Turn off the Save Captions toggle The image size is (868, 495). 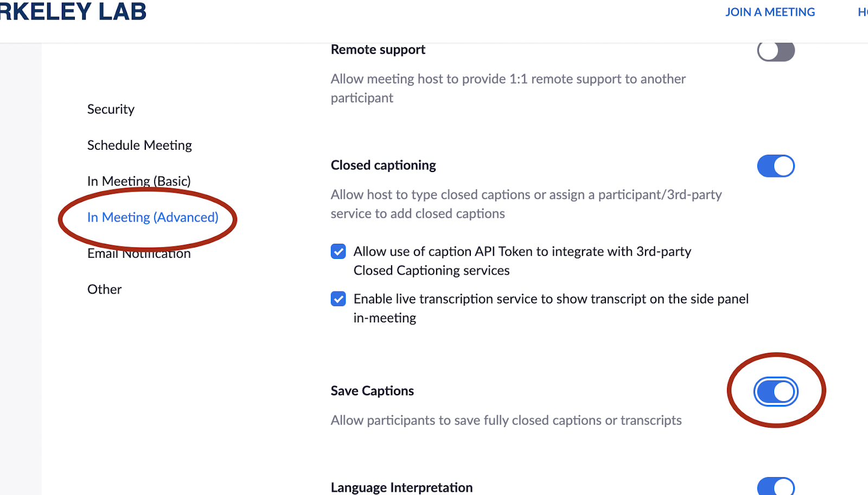click(776, 391)
